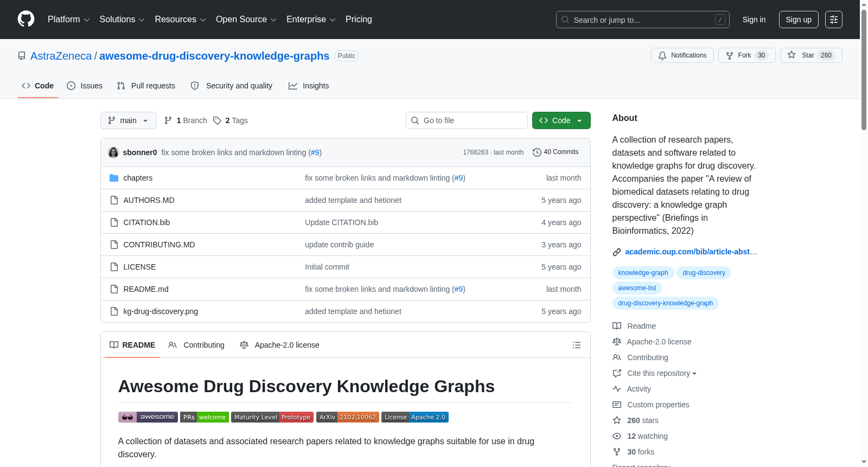Open the AstraZeneca organization link
The width and height of the screenshot is (868, 467).
pyautogui.click(x=61, y=56)
